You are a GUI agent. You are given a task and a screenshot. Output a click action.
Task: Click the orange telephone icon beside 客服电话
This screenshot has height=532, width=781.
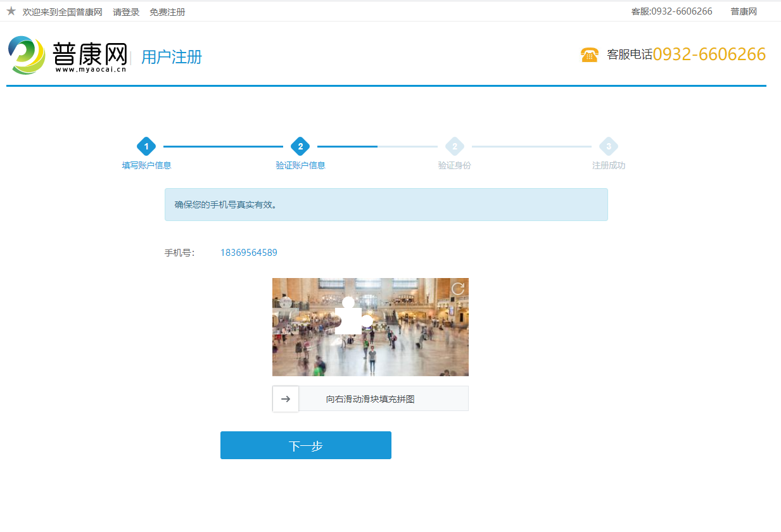(589, 55)
